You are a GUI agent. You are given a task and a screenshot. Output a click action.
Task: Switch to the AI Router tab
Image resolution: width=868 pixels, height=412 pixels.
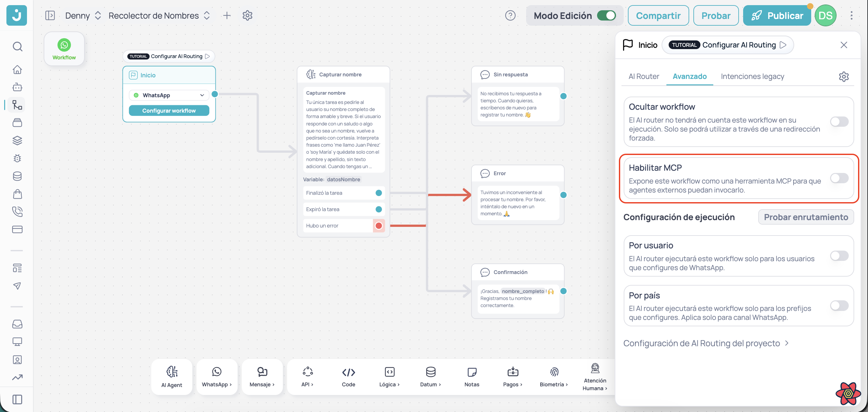click(x=644, y=76)
